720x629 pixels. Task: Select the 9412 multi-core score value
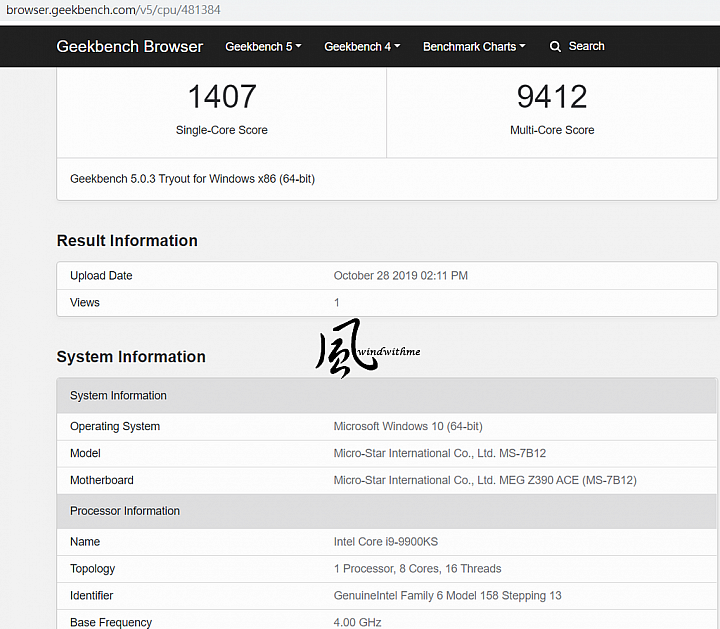pos(552,96)
